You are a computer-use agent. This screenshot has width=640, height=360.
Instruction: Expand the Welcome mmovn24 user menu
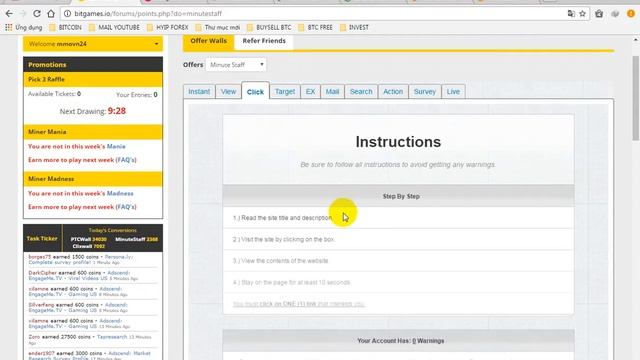pyautogui.click(x=93, y=44)
